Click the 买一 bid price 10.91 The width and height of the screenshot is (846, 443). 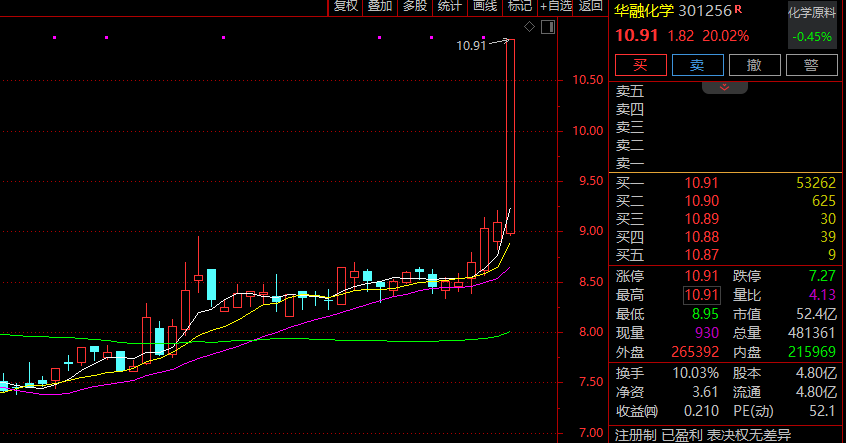(x=701, y=183)
